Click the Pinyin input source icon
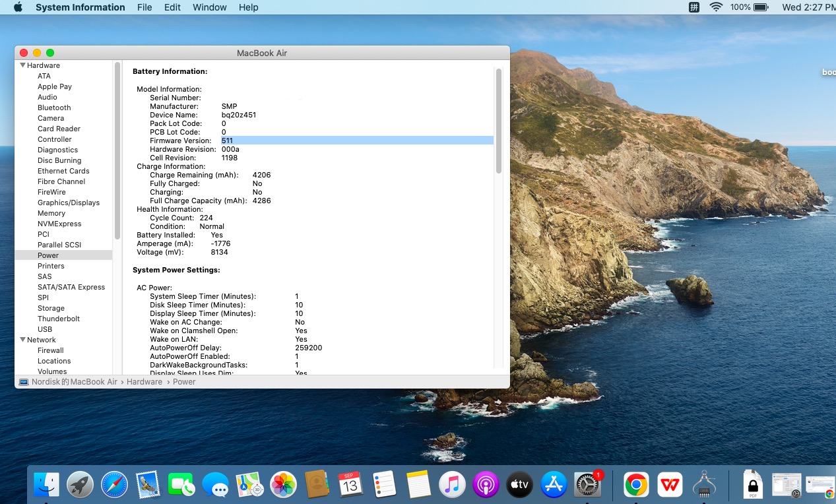The height and width of the screenshot is (504, 836). 693,7
